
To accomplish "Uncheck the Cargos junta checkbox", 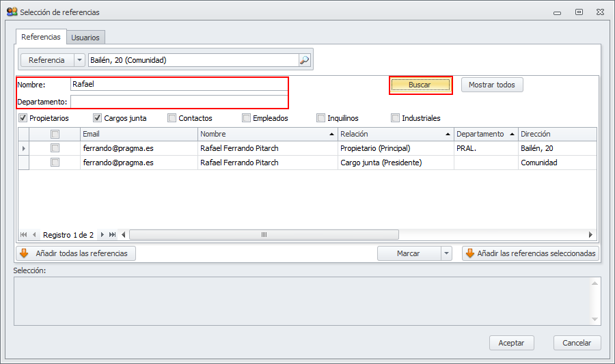I will (97, 118).
